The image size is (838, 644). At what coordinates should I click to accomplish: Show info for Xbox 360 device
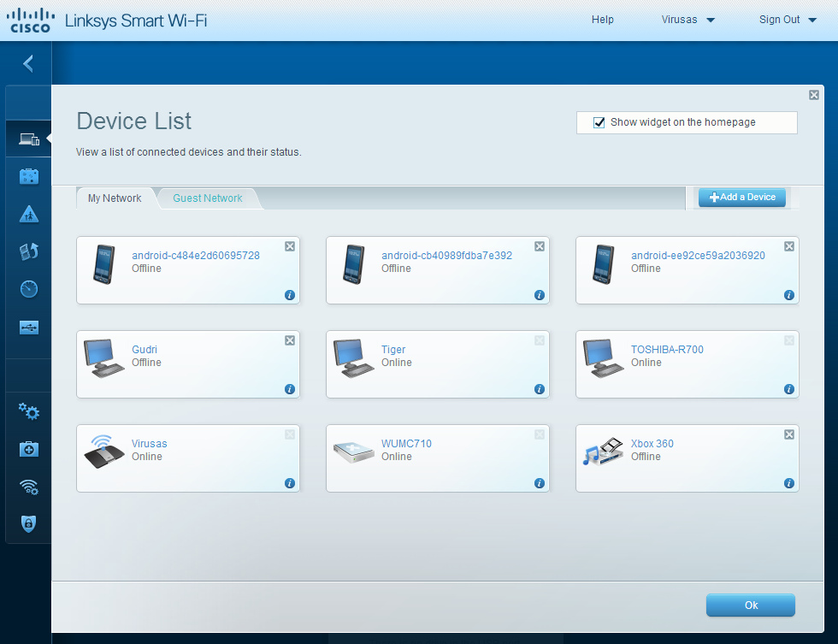tap(788, 483)
